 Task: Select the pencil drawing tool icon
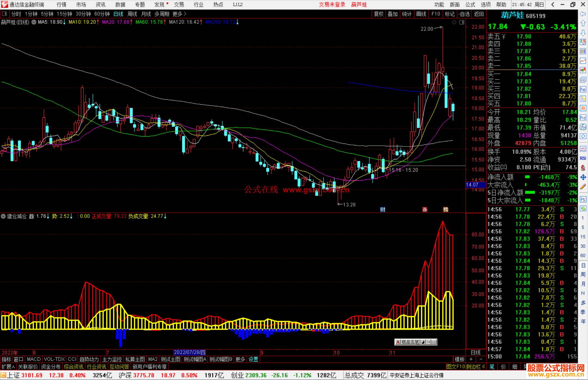point(583,187)
